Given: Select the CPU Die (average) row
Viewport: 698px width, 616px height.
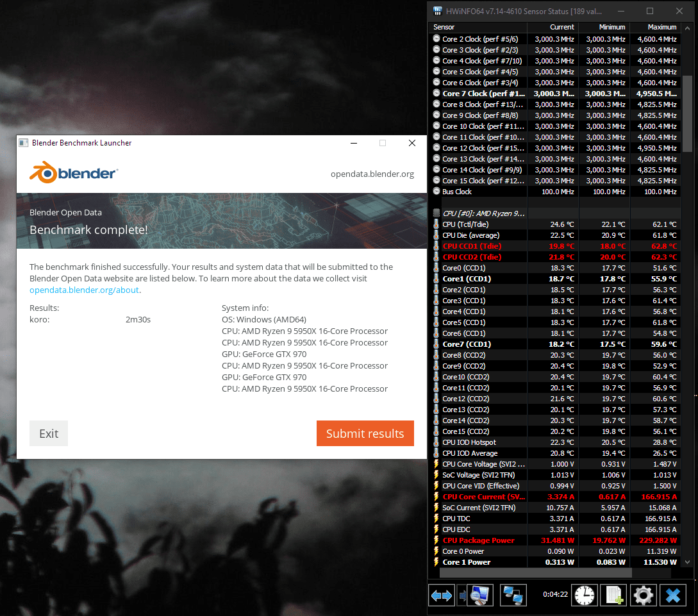Looking at the screenshot, I should 554,235.
